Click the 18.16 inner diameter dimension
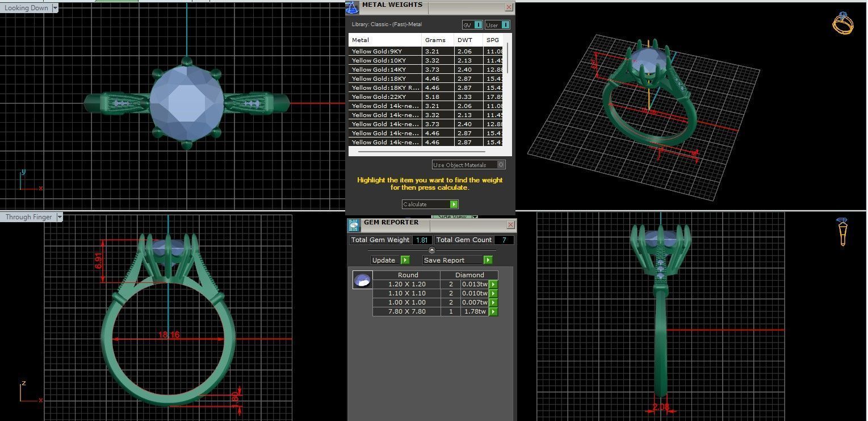 pyautogui.click(x=169, y=335)
